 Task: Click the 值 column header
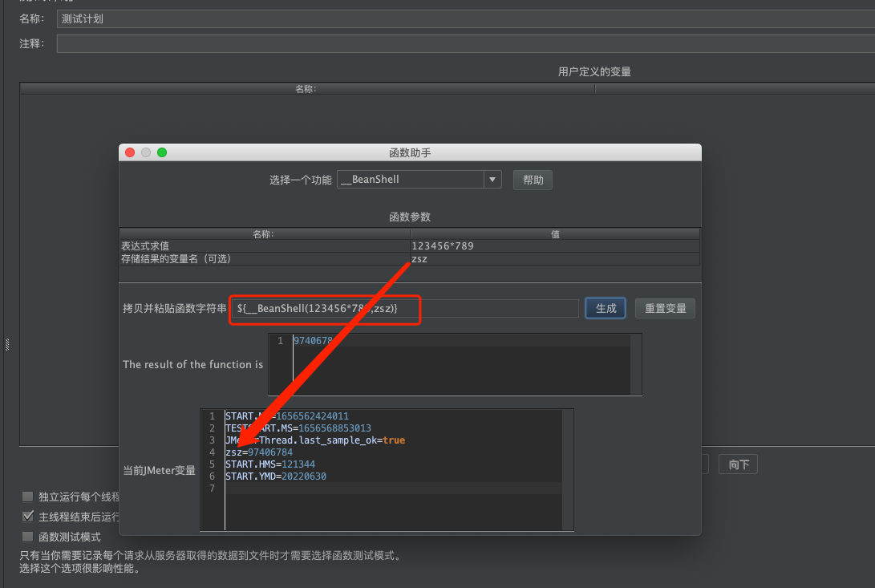tap(555, 234)
